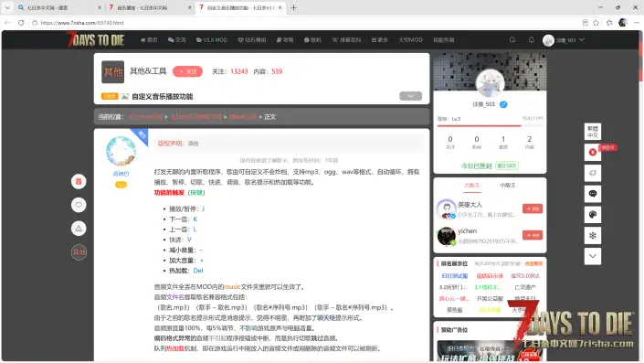This screenshot has width=644, height=363.
Task: Collapse right sidebar tools with chevron down
Action: pos(592,256)
